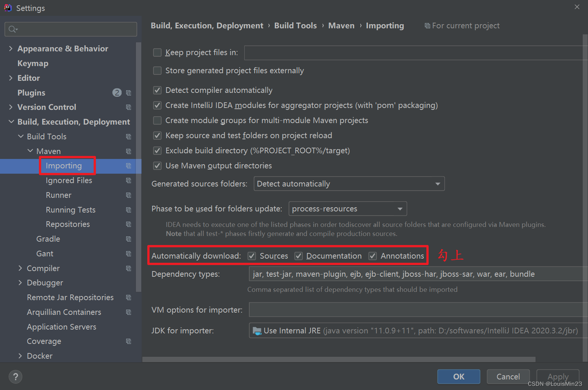The image size is (588, 390).
Task: Select Keymap in settings tree
Action: click(33, 63)
